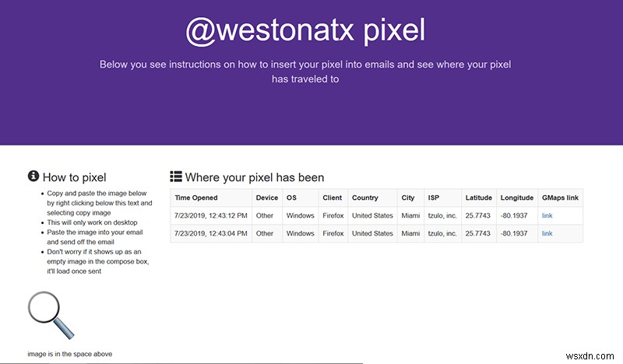Click the Time Opened column header
This screenshot has width=623, height=364.
(196, 198)
